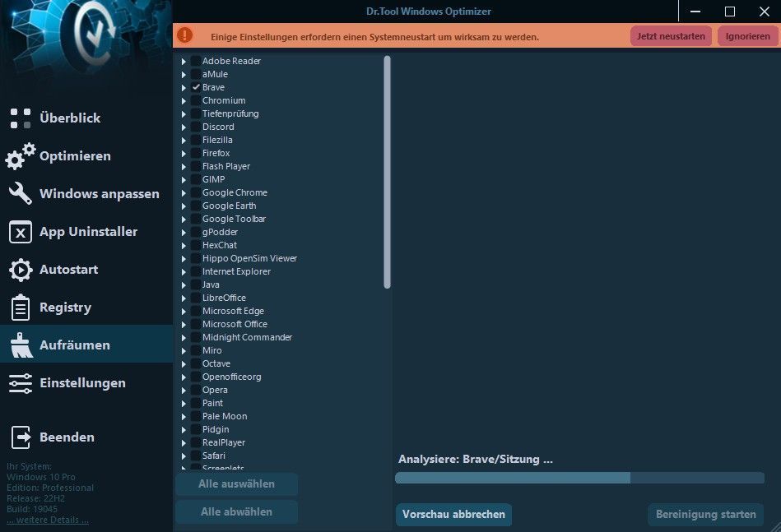Click the Windows anpassen wrench icon
Image resolution: width=781 pixels, height=532 pixels.
coord(21,194)
